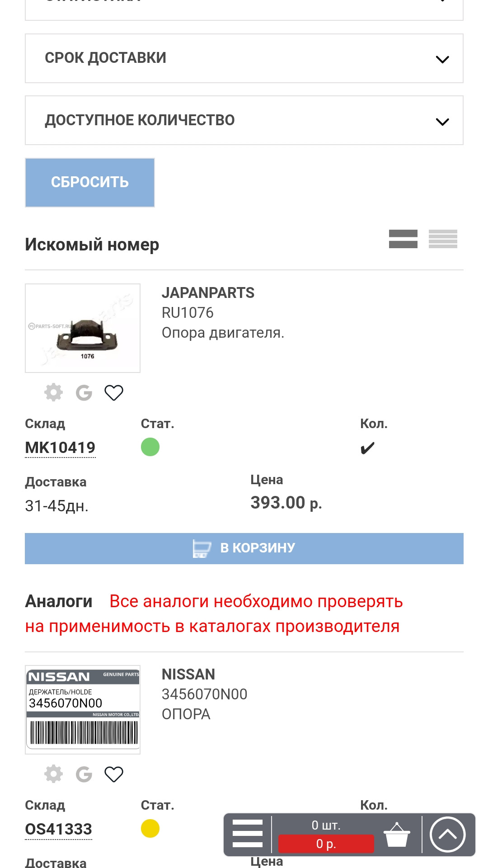Screen dimensions: 488x868
Task: Click the gear icon under JAPANPARTS item
Action: (53, 392)
